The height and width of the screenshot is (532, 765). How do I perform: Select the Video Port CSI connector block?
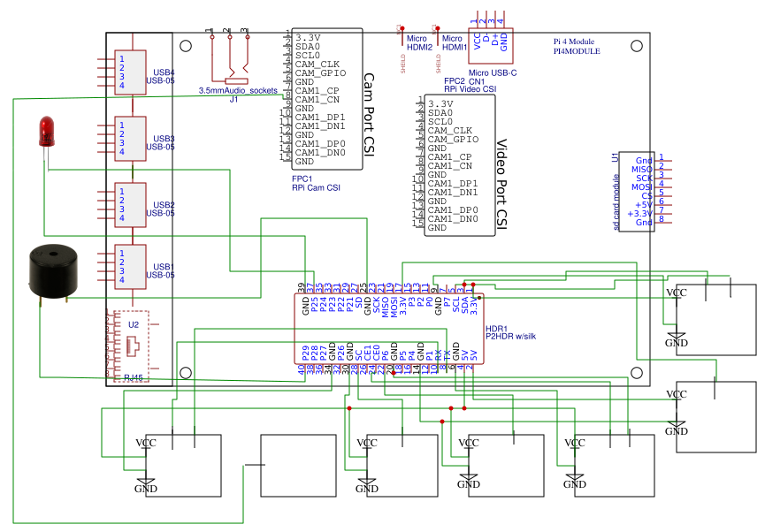tap(460, 165)
